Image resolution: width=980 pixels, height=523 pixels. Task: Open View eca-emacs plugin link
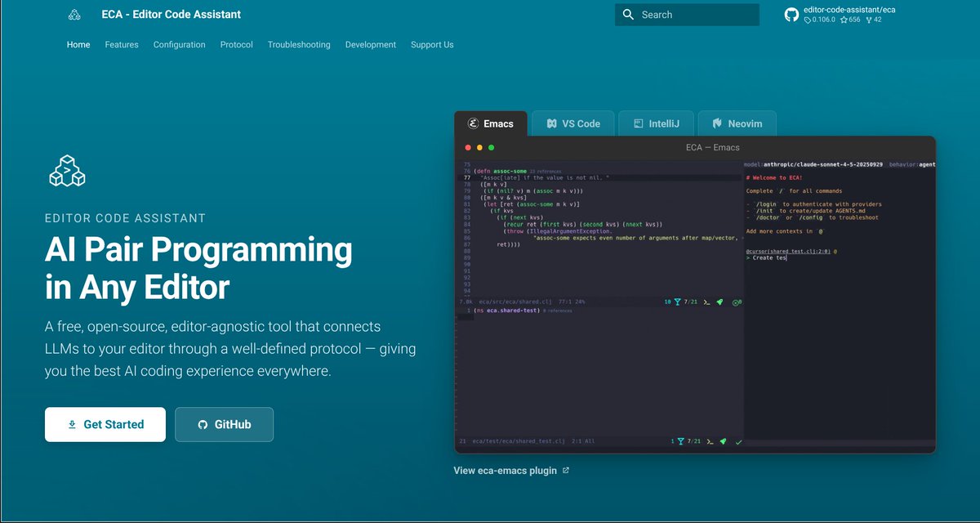511,470
